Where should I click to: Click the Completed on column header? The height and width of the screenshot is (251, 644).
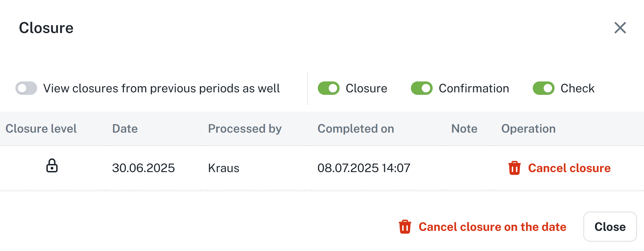pos(356,129)
